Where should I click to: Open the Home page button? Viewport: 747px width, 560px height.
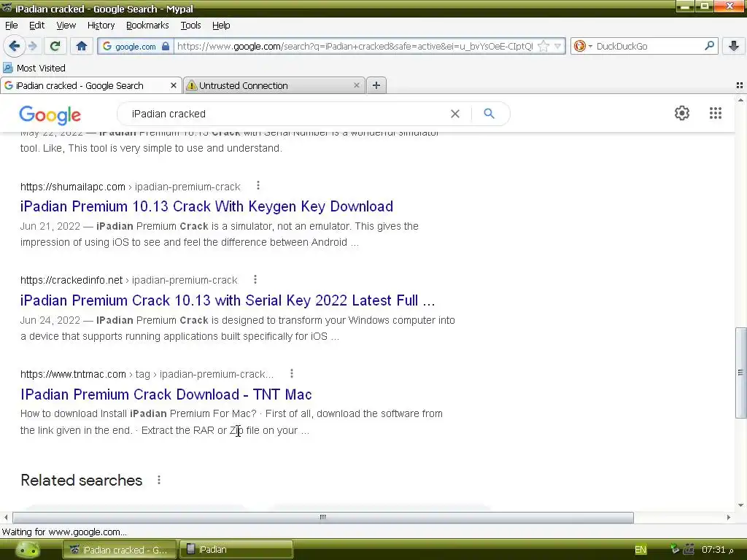click(82, 46)
